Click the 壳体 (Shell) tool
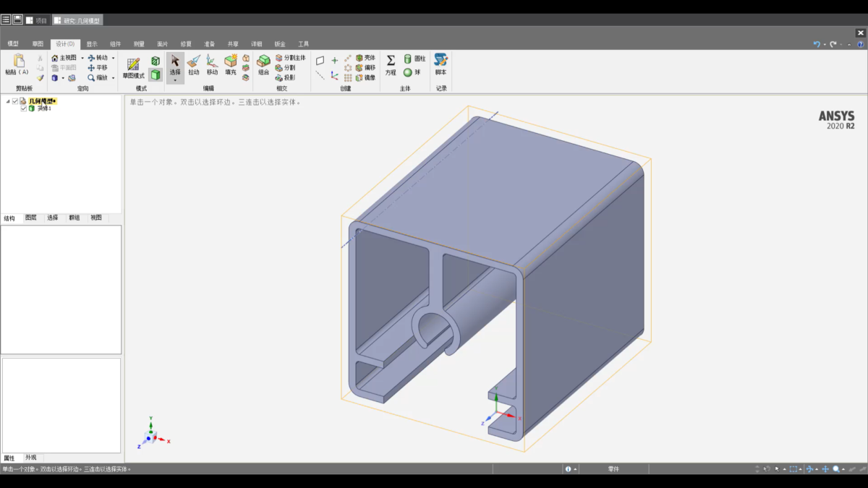868x488 pixels. click(365, 58)
